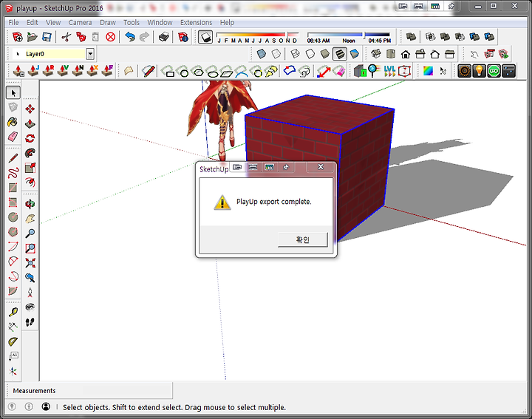Toggle Wireframe face style

(x=295, y=54)
